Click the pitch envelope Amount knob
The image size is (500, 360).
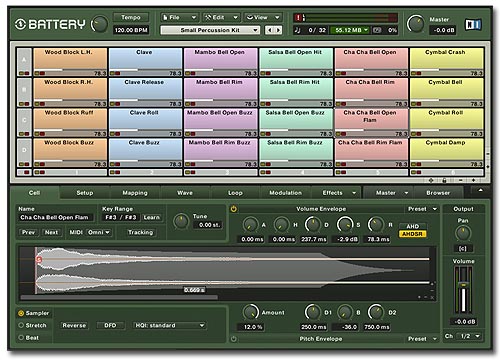coord(250,312)
